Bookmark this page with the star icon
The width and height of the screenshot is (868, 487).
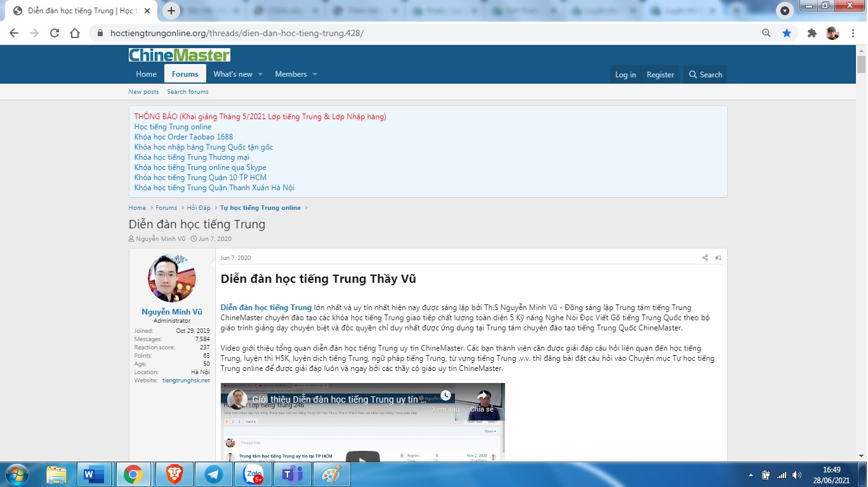(x=787, y=33)
